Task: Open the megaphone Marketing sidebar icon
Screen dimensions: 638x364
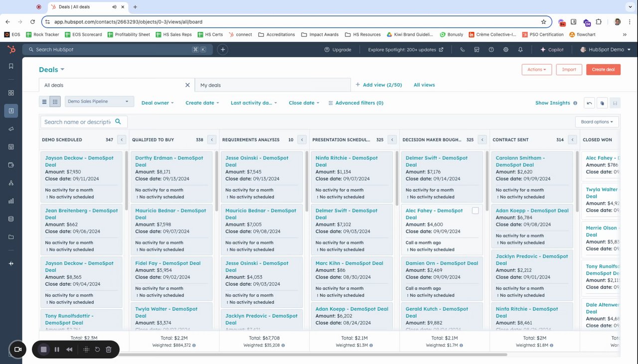Action: [11, 129]
